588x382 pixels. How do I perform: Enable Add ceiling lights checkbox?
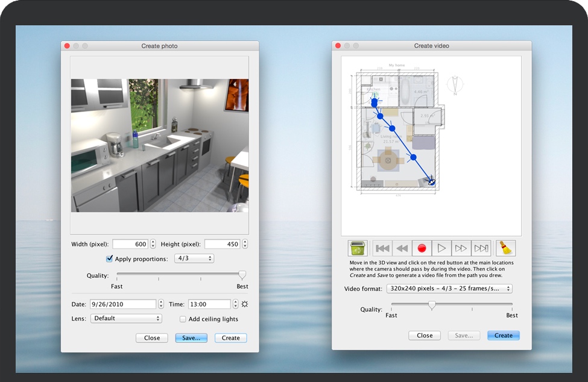[183, 319]
